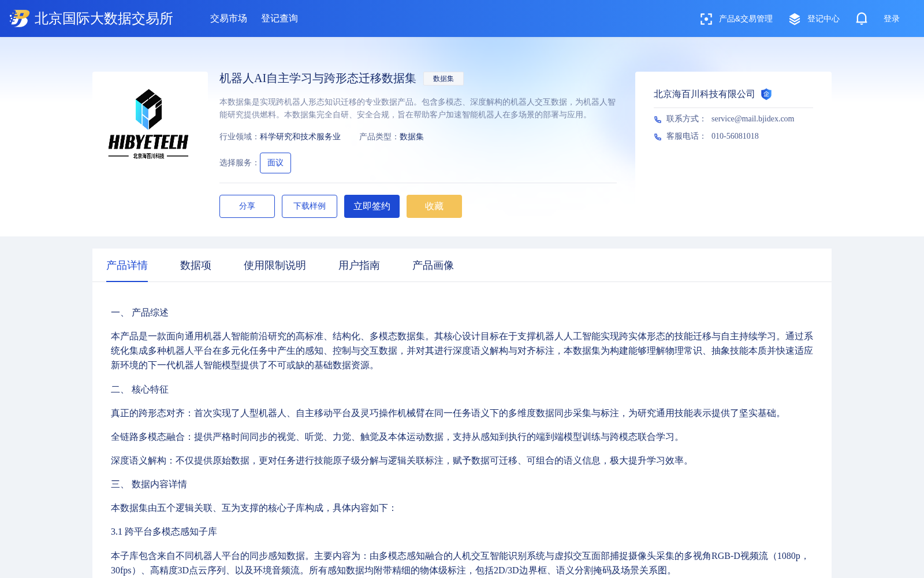Click the 产品类型 value 数据集

tap(412, 137)
